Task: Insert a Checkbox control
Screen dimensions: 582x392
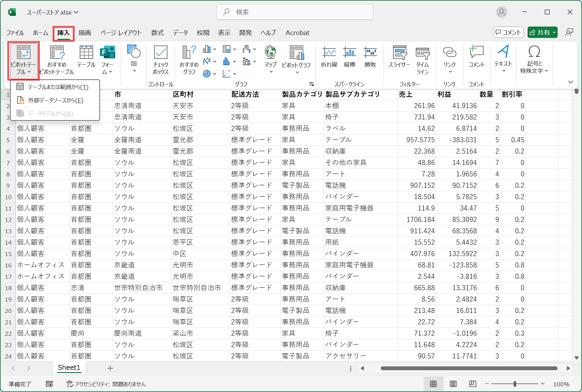Action: 160,60
